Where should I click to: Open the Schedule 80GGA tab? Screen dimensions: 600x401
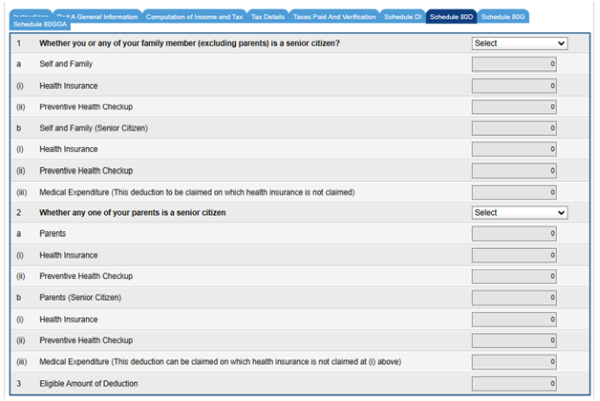[38, 25]
